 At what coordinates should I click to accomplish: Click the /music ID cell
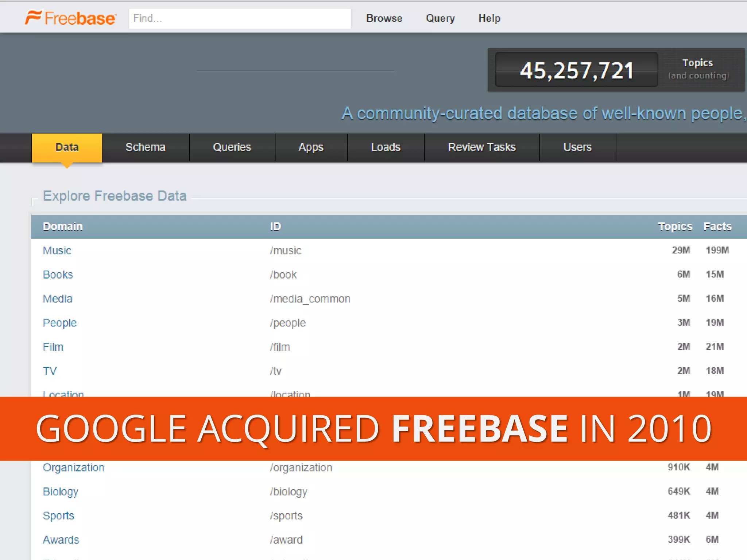tap(286, 250)
